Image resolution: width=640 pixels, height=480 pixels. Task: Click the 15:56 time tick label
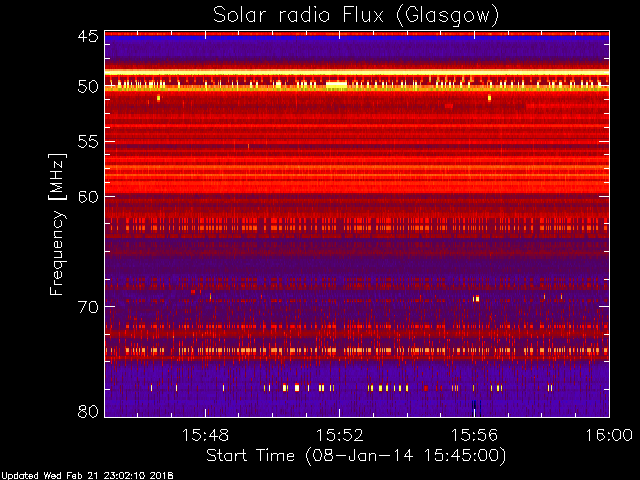pyautogui.click(x=474, y=435)
